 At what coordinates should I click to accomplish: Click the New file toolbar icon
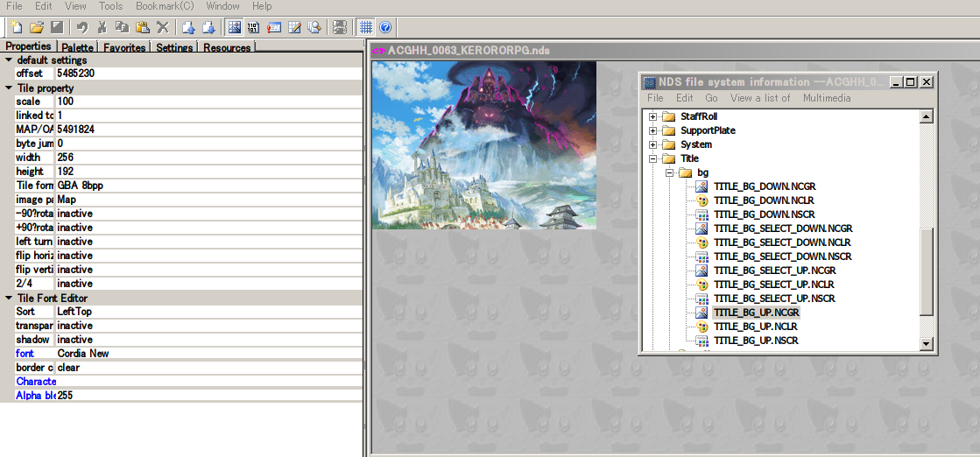(x=18, y=27)
